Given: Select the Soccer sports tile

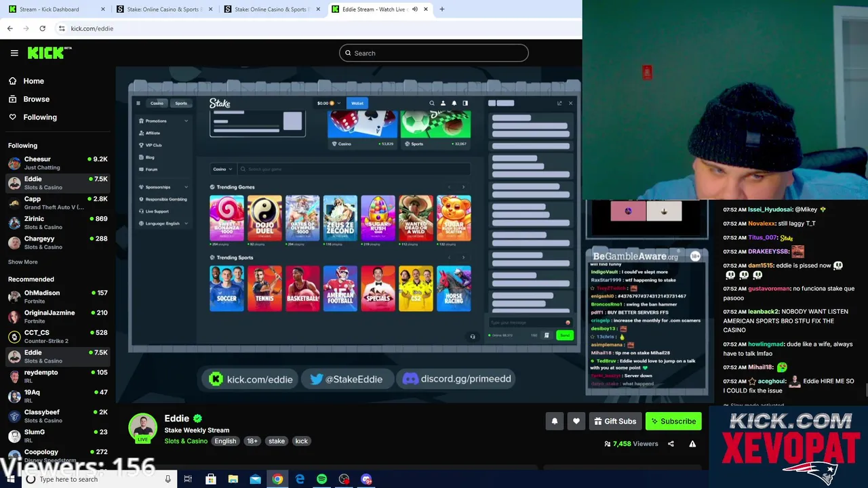Looking at the screenshot, I should [x=226, y=289].
